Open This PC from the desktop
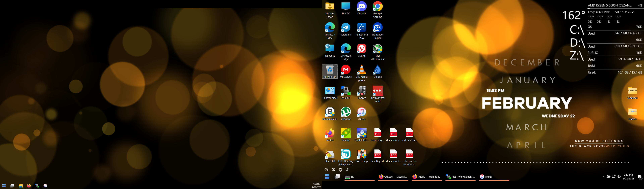The height and width of the screenshot is (189, 644). point(346,9)
